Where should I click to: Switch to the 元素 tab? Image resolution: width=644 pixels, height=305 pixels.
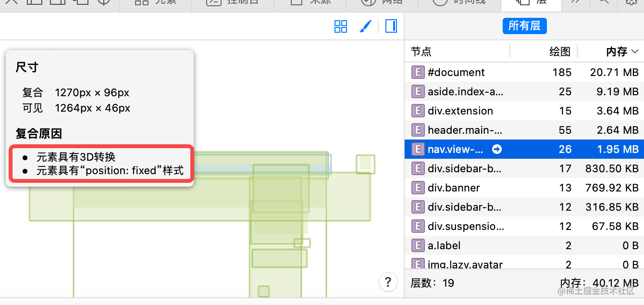(155, 2)
